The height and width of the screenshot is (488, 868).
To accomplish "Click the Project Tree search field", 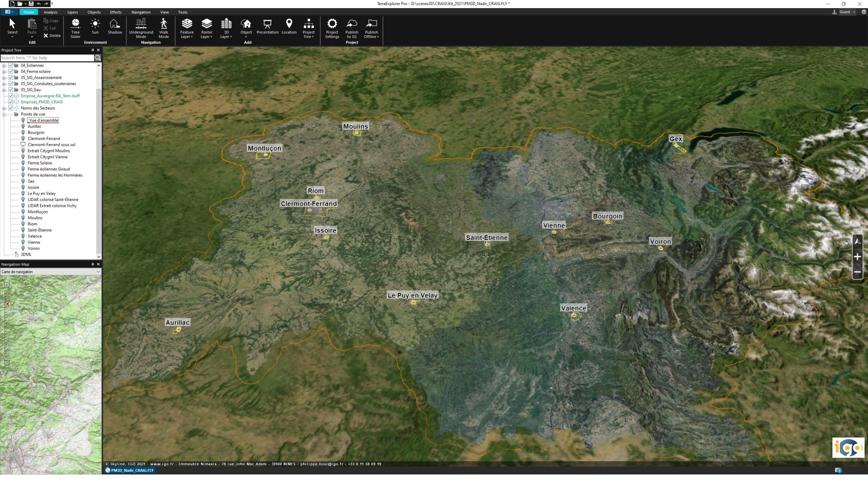I will [x=47, y=58].
